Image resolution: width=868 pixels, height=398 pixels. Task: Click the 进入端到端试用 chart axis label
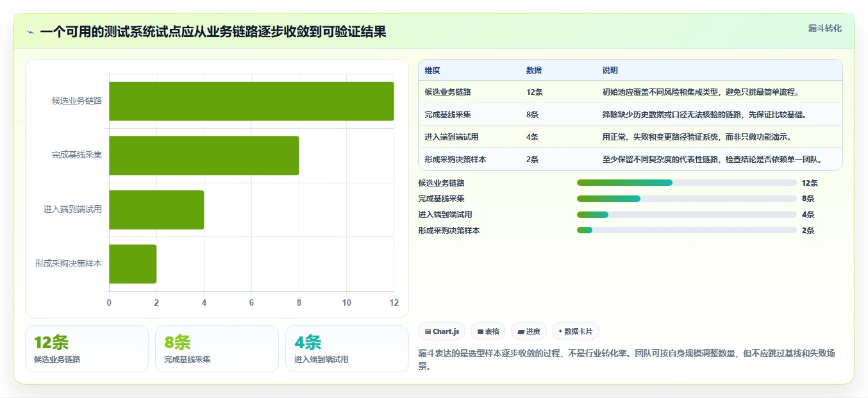click(73, 210)
